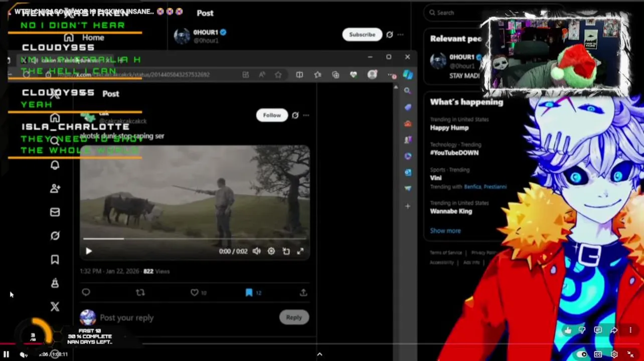
Task: Mute the tweet video sound
Action: click(257, 251)
